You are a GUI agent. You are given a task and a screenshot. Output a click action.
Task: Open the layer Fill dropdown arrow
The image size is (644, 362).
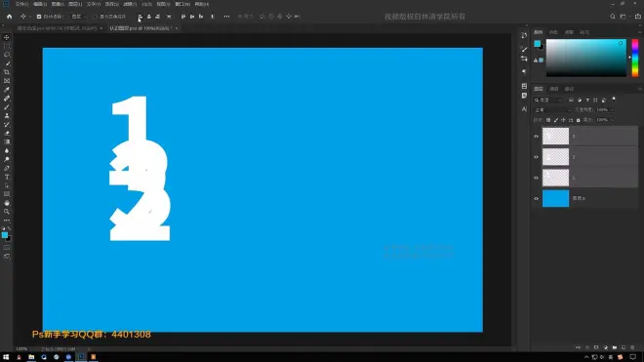[612, 120]
